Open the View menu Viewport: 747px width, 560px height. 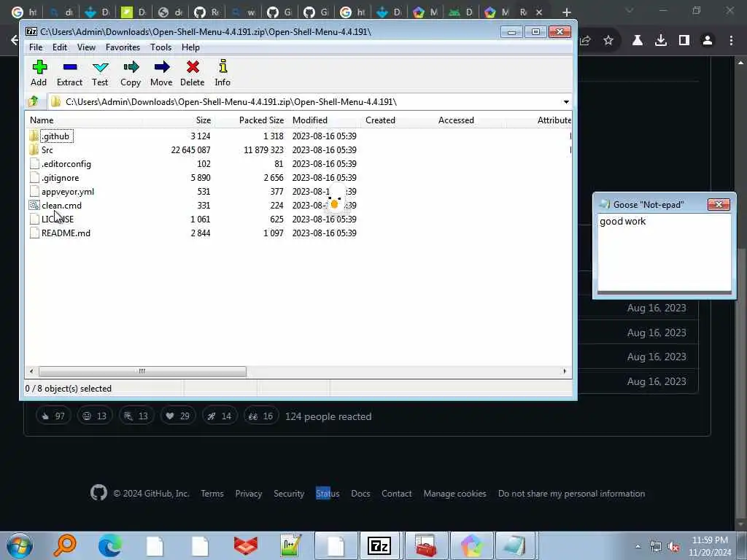86,47
